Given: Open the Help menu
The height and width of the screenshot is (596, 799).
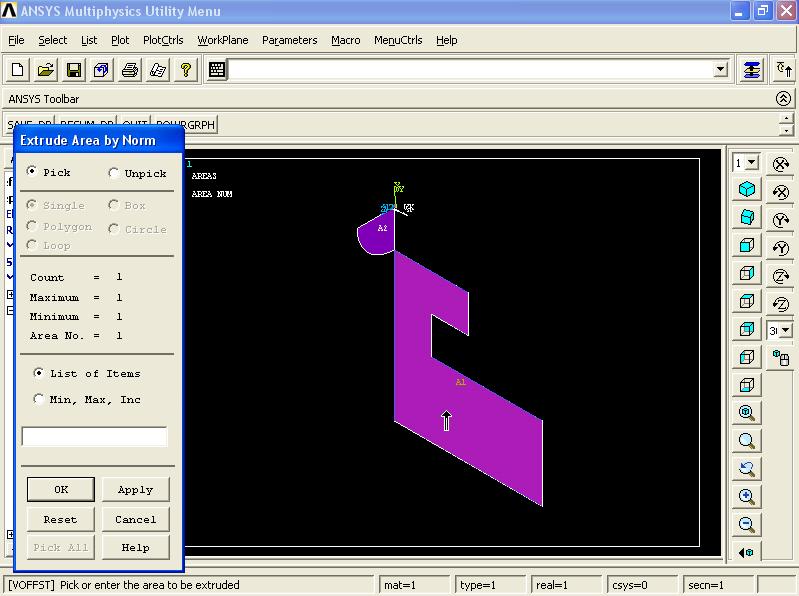Looking at the screenshot, I should 446,40.
